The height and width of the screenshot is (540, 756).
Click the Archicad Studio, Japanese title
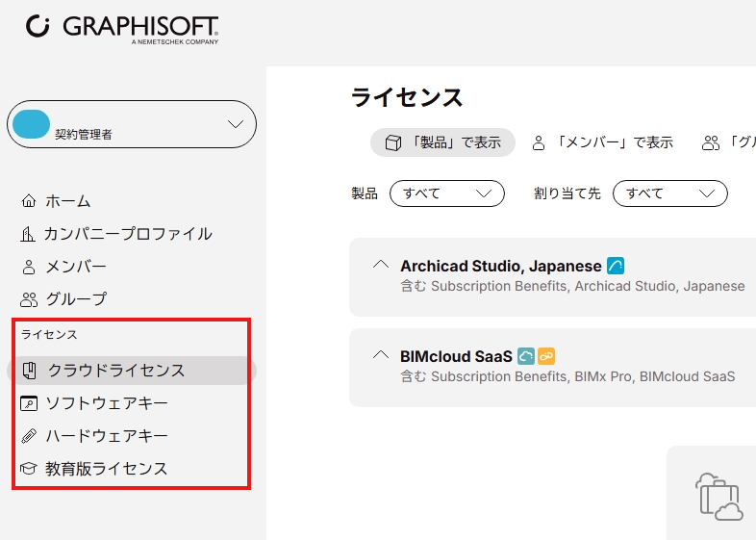501,266
